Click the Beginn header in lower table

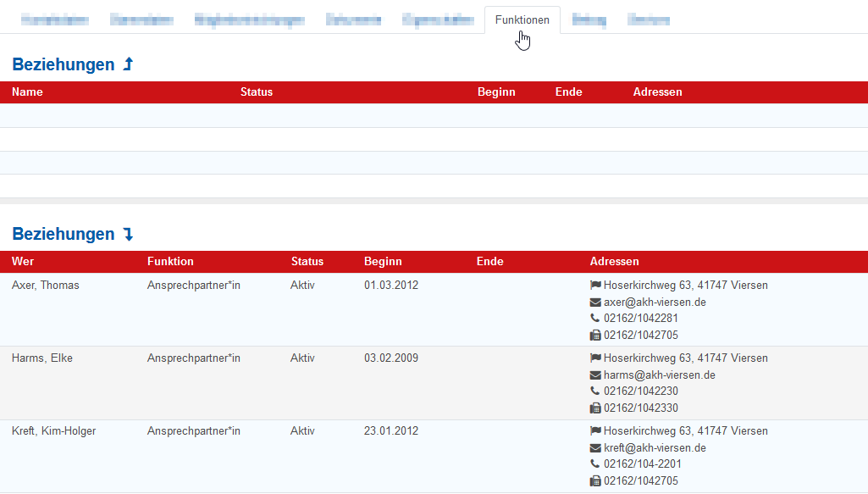coord(383,262)
